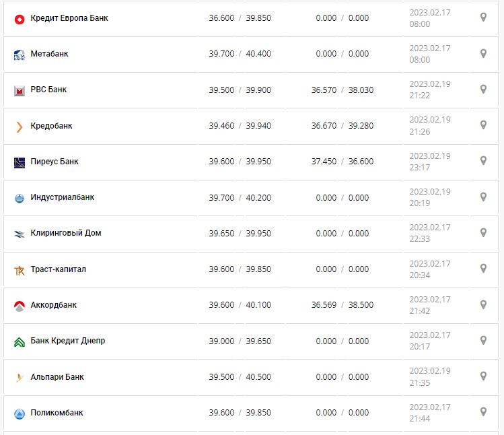
Task: Click РВС Банк update time 21:22
Action: 419,96
